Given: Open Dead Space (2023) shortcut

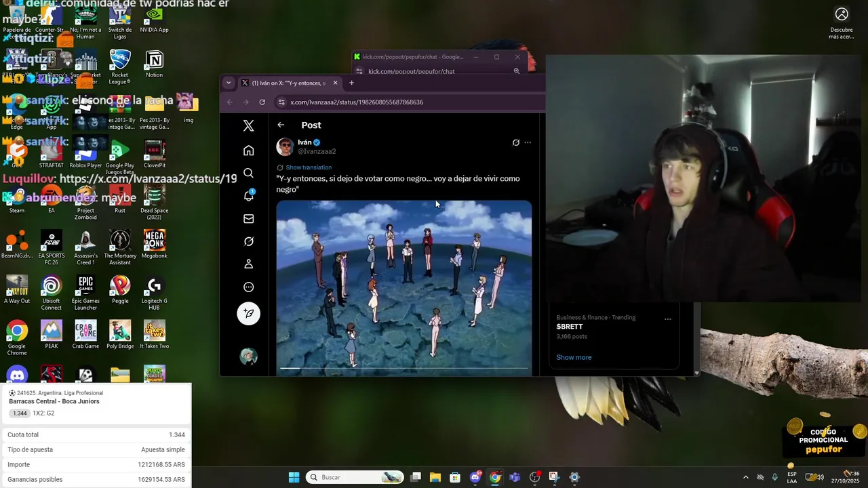Looking at the screenshot, I should tap(154, 202).
